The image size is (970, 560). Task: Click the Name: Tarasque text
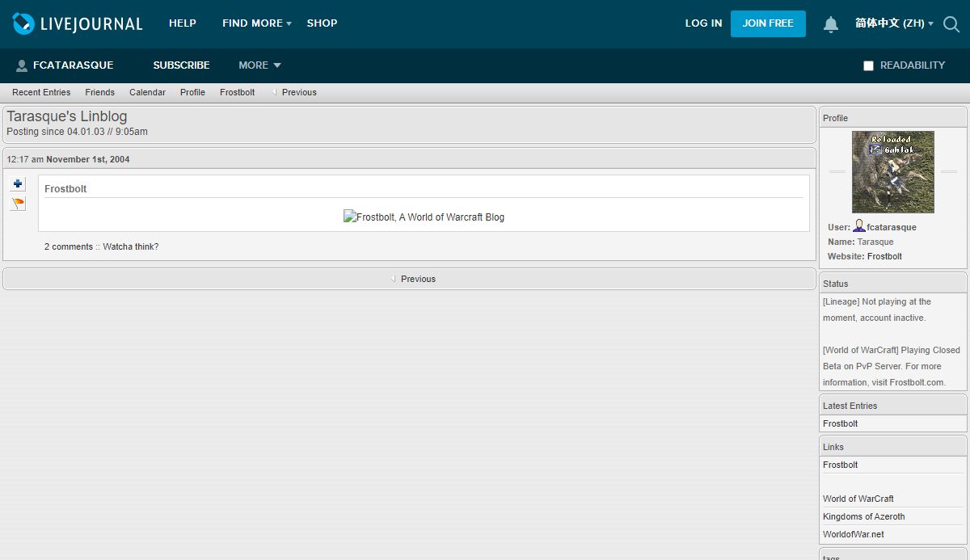[861, 242]
